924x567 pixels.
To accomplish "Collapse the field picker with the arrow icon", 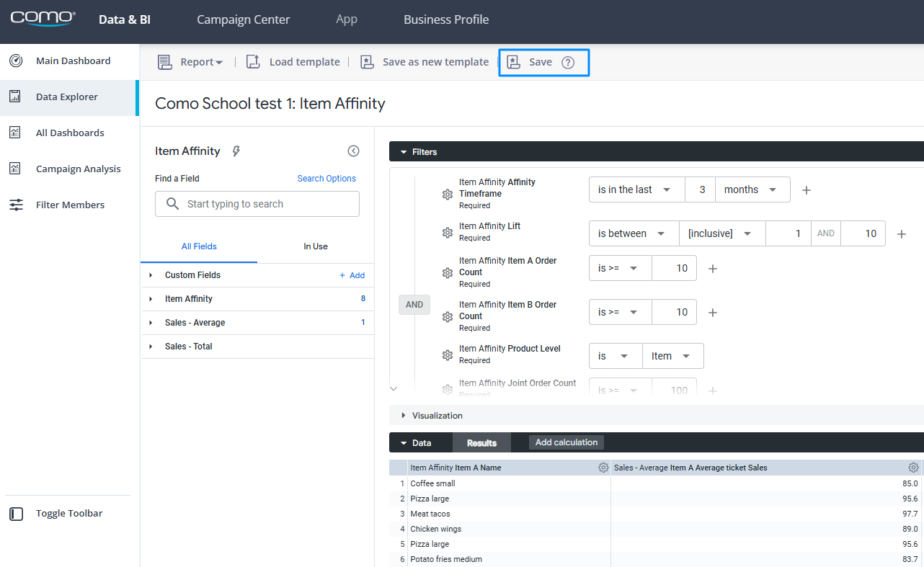I will tap(353, 151).
